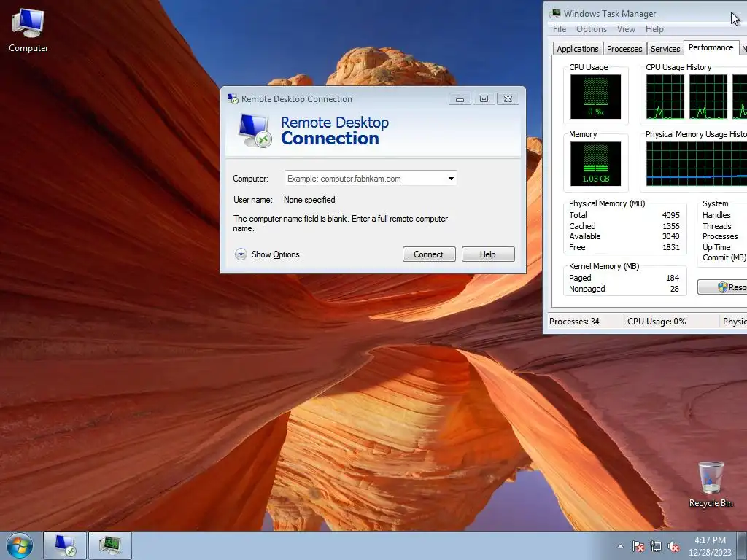Viewport: 747px width, 560px height.
Task: Click the Cached value 1356
Action: (671, 226)
